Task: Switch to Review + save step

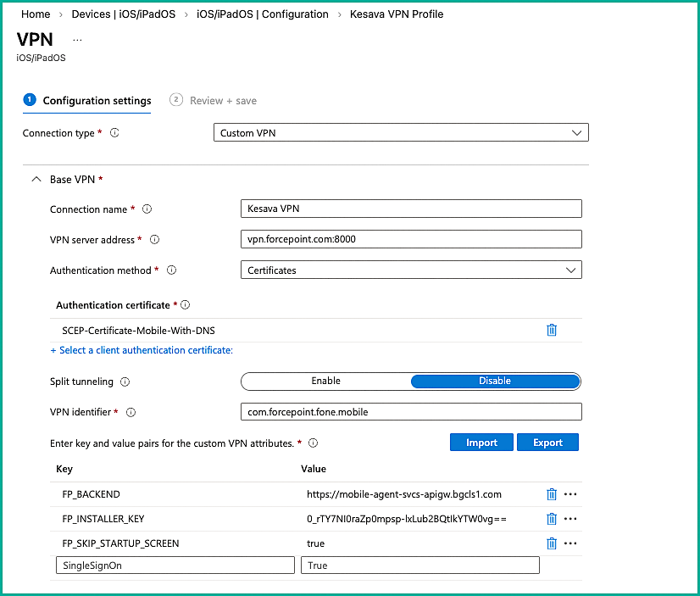Action: tap(222, 101)
